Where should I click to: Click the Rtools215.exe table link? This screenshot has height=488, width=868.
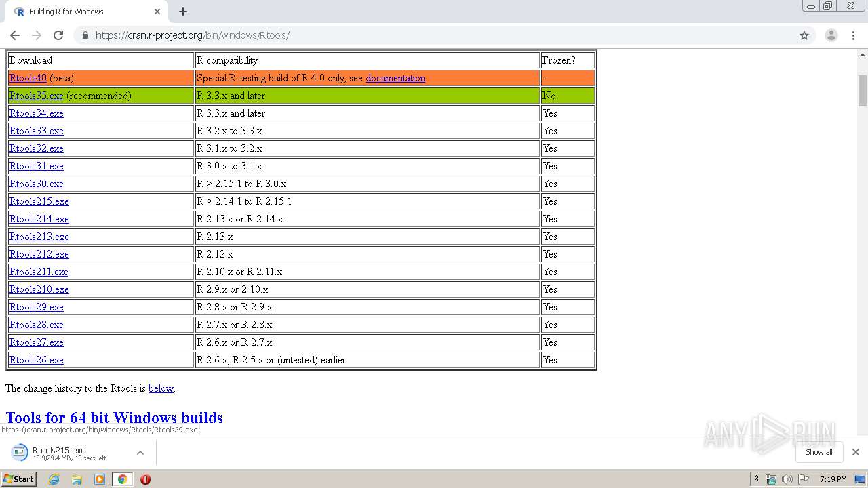point(39,201)
